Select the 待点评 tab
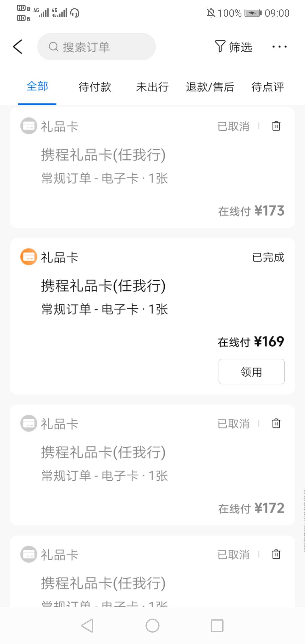 [267, 87]
